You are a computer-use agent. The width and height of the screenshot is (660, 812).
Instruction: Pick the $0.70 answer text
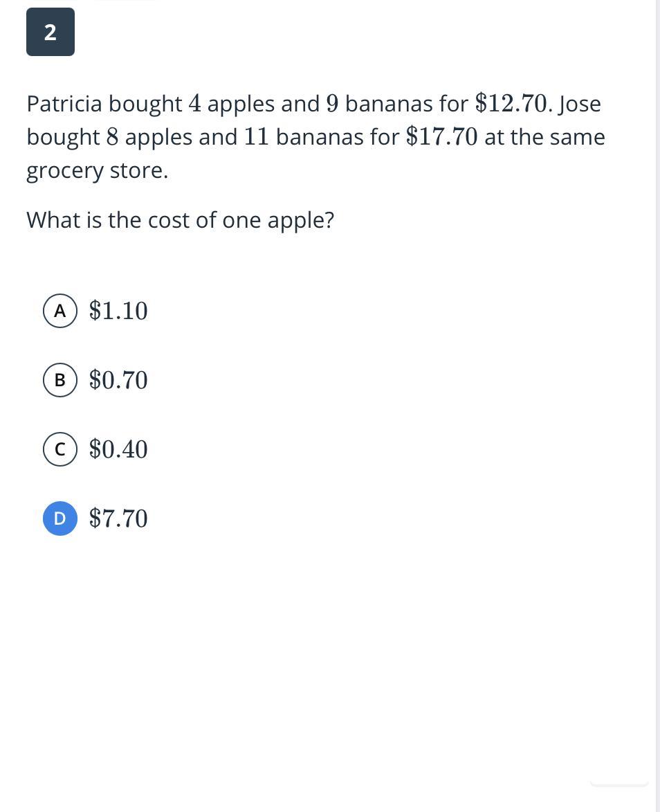click(118, 380)
